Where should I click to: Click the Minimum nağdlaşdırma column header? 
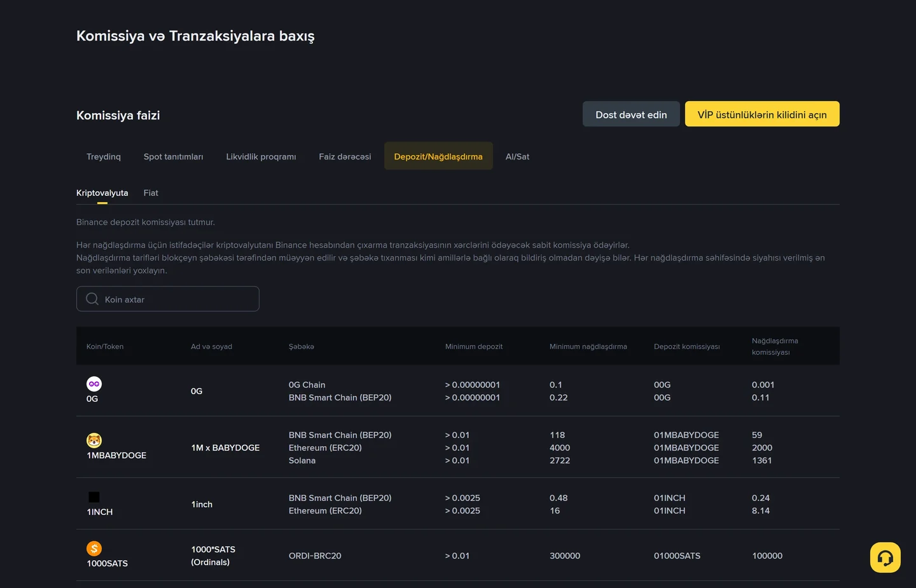[x=588, y=346]
